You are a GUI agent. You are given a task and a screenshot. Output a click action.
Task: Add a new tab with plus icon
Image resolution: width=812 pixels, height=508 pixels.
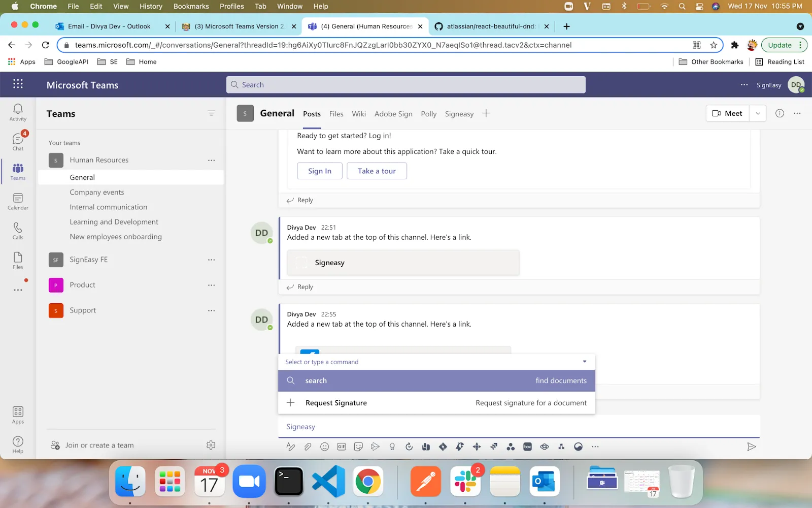coord(486,113)
